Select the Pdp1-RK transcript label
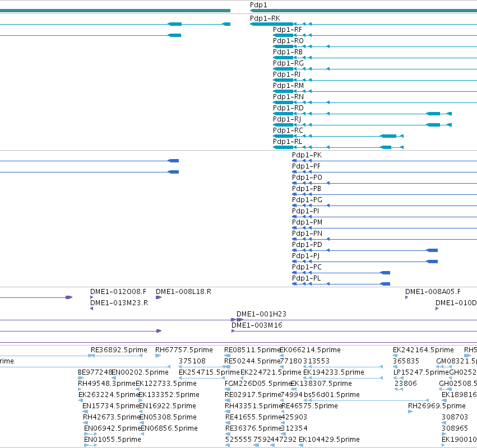The image size is (477, 448). (265, 18)
